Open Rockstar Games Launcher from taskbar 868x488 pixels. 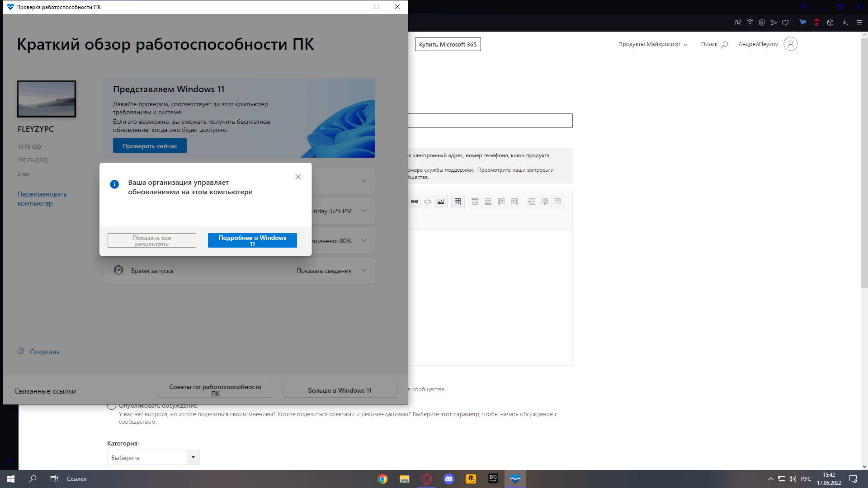point(471,479)
